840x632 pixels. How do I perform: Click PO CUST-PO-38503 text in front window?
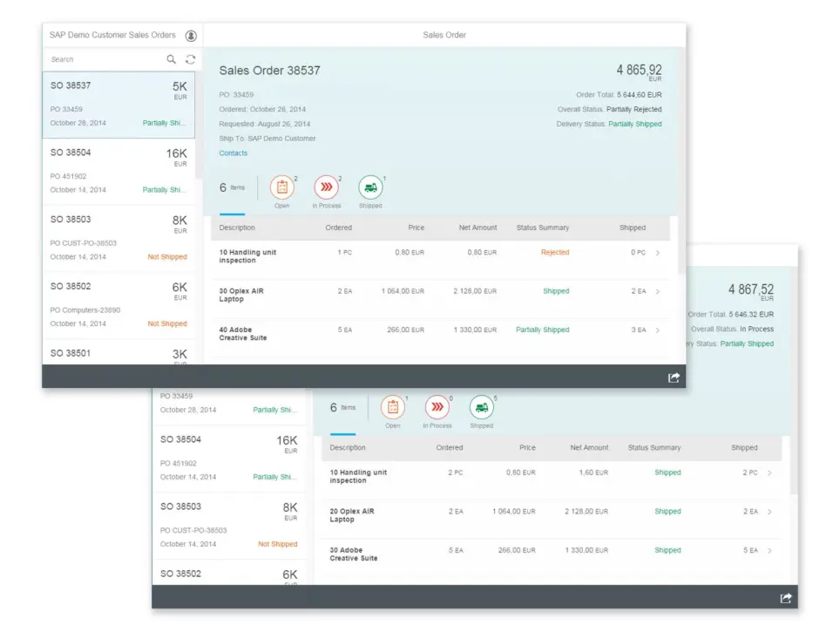(x=83, y=243)
